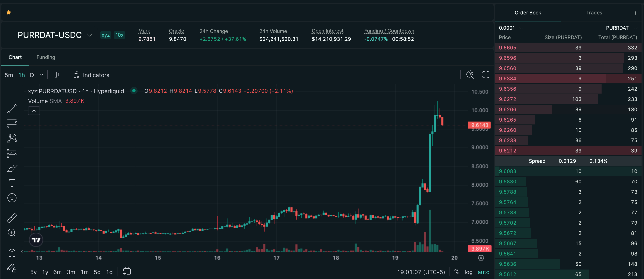Click the 9.6143 current price label
644x279 pixels.
pos(479,125)
